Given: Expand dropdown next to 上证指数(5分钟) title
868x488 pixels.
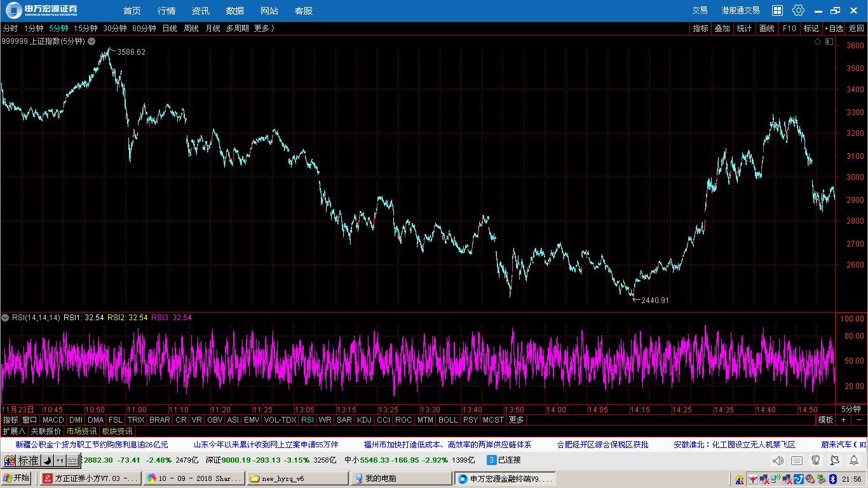Looking at the screenshot, I should 92,41.
